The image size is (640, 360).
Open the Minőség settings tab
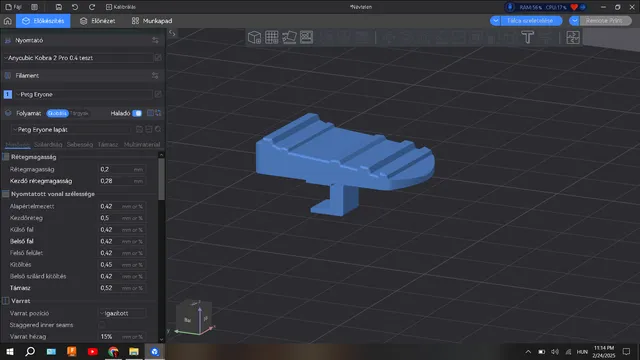tap(18, 144)
